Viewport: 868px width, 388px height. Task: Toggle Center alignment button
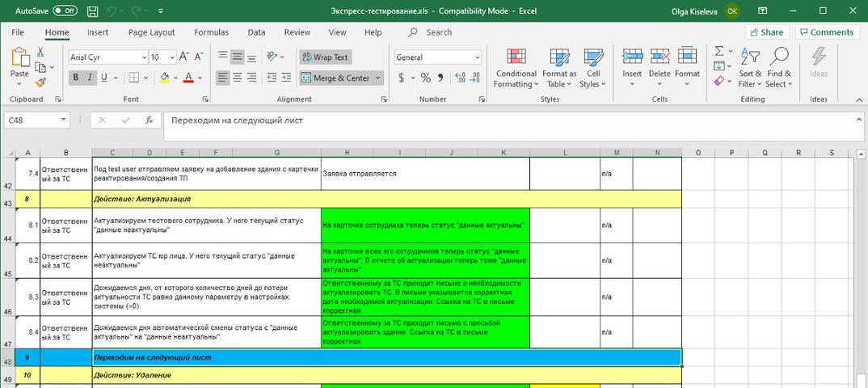pos(237,78)
